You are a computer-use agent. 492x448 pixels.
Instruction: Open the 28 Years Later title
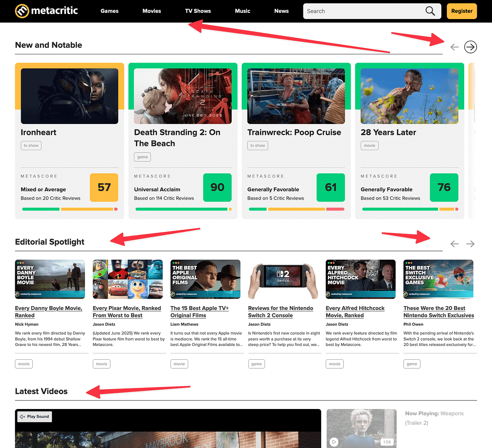pyautogui.click(x=388, y=132)
